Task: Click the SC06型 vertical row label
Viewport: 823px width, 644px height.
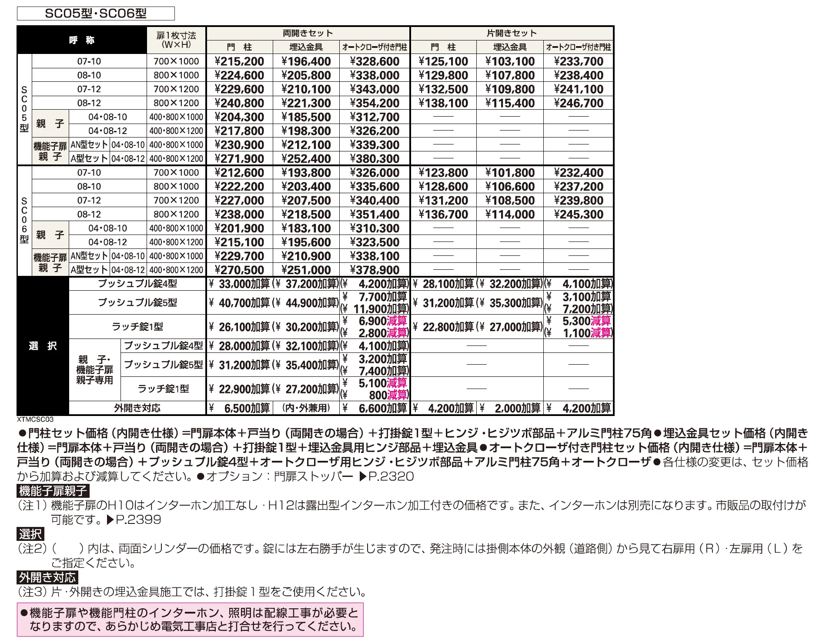Action: [x=24, y=221]
